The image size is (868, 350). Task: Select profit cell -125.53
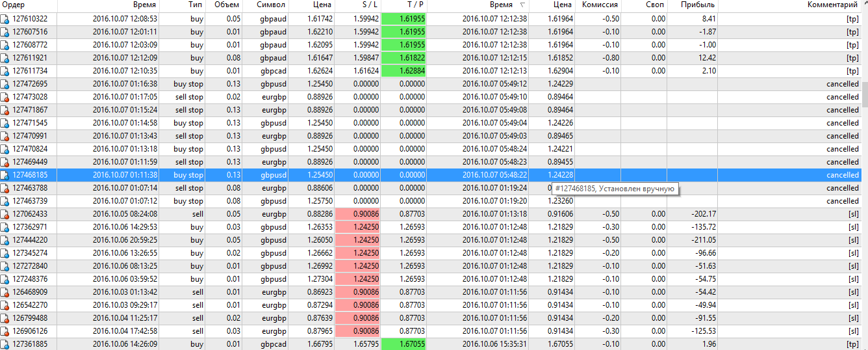pos(703,331)
